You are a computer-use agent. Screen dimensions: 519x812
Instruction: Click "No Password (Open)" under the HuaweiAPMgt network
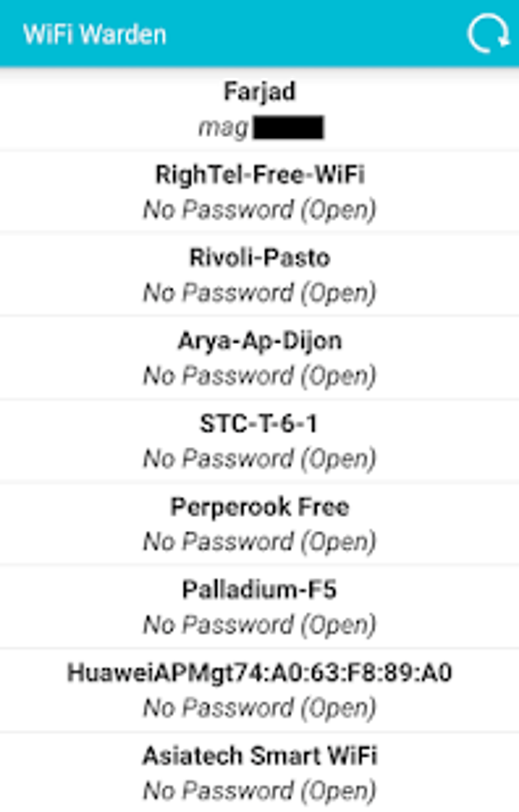[x=259, y=708]
